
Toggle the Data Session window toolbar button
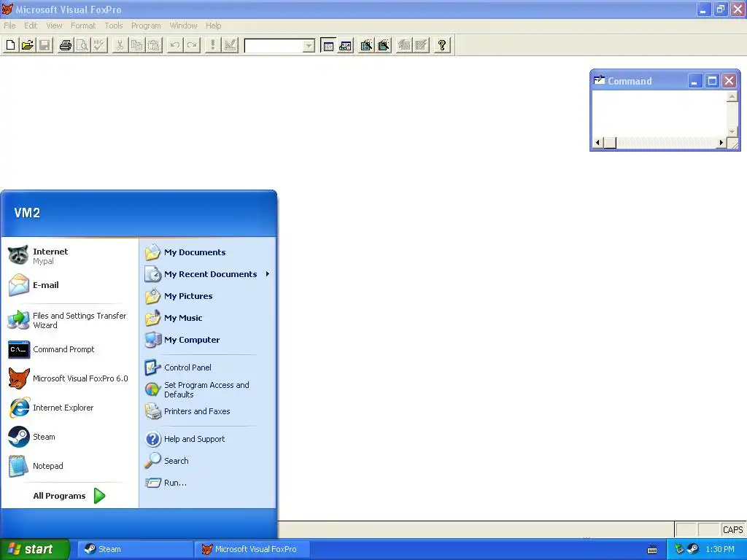pyautogui.click(x=345, y=45)
